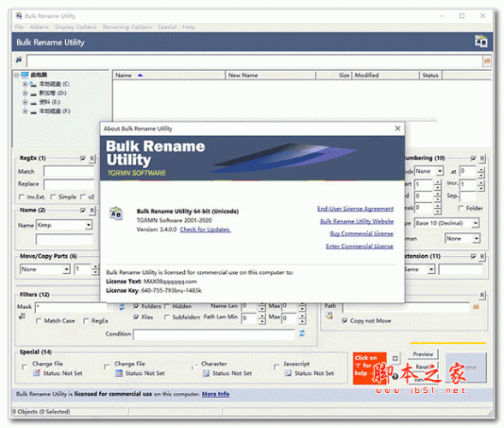Toggle the Folders filter checkbox
The height and width of the screenshot is (428, 504).
[x=136, y=306]
